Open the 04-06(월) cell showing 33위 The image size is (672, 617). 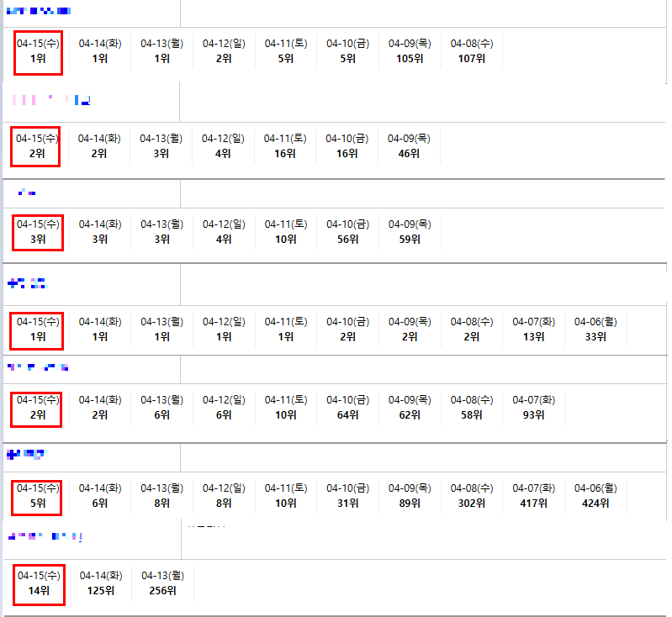(595, 330)
